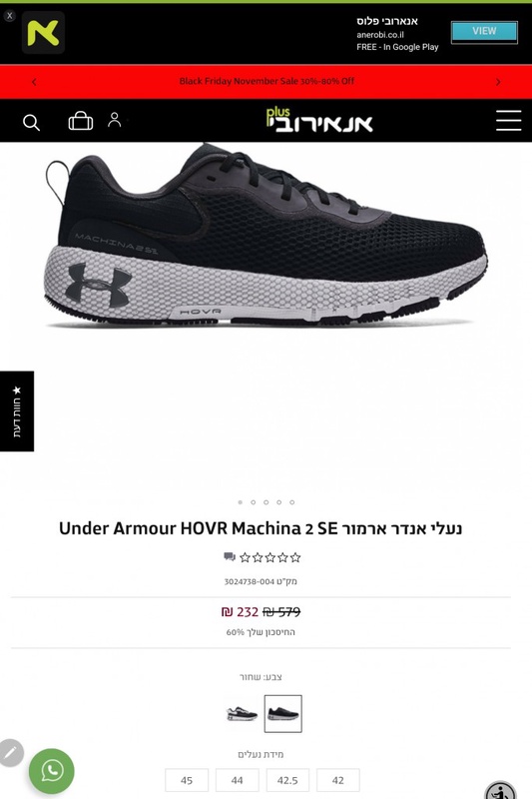Choose the white shoe color swatch
This screenshot has height=799, width=532.
[x=242, y=713]
